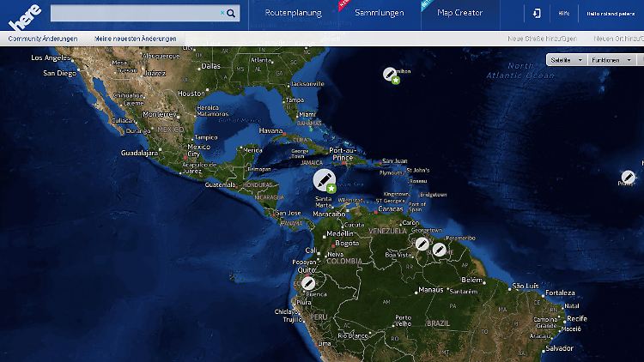The width and height of the screenshot is (644, 362).
Task: Select the edit marker near Paramaribo
Action: click(440, 250)
